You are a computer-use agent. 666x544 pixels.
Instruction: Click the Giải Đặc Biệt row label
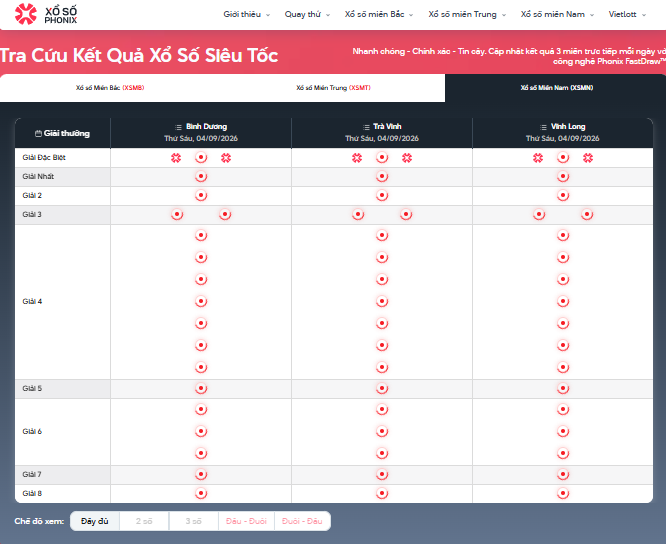coord(44,158)
